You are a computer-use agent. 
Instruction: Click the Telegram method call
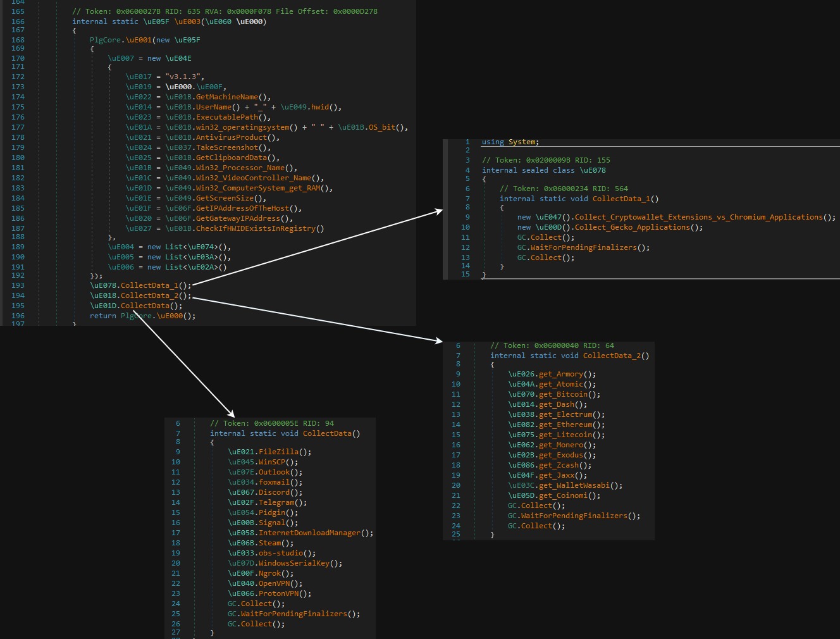click(276, 502)
